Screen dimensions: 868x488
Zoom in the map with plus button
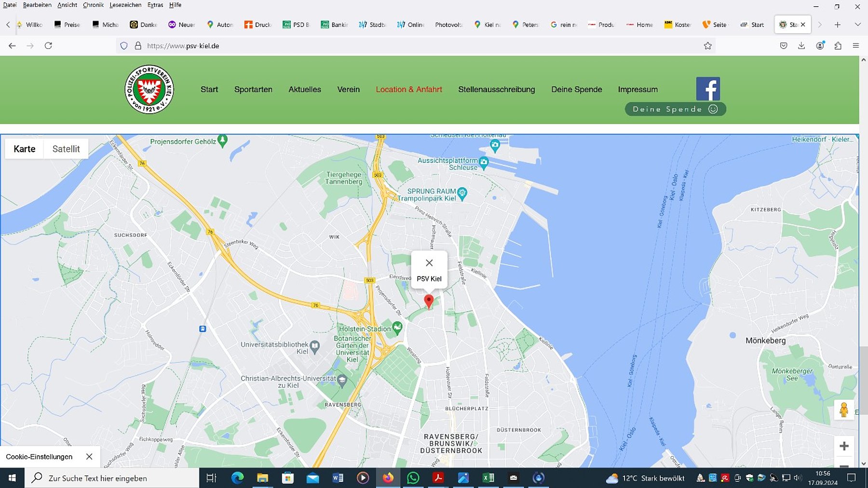844,446
